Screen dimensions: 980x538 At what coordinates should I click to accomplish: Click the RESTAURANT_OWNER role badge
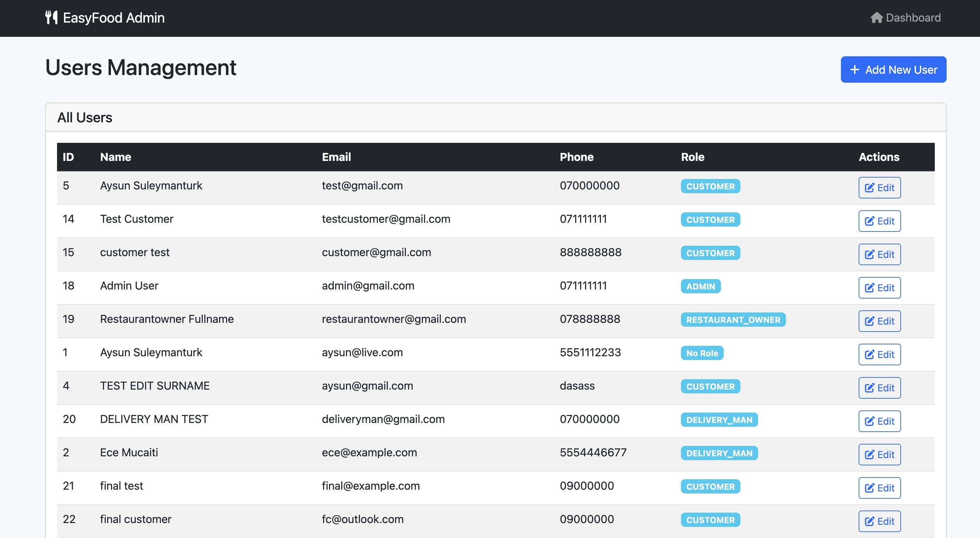pyautogui.click(x=733, y=320)
